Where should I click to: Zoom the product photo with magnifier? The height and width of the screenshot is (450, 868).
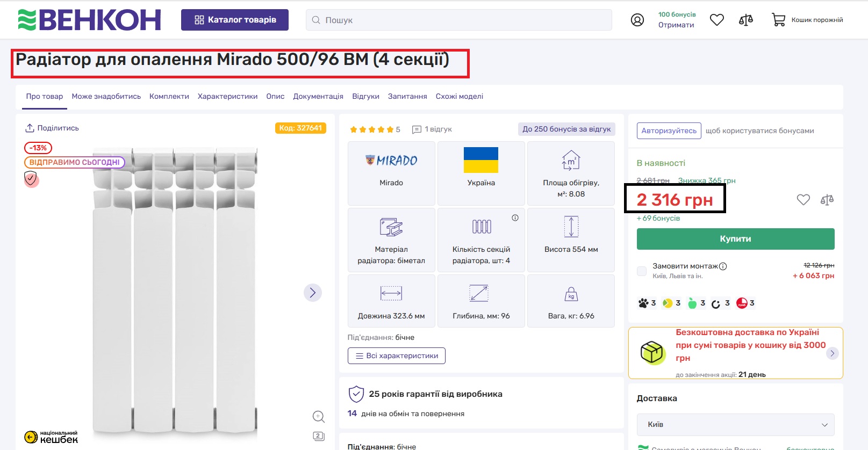pos(319,416)
